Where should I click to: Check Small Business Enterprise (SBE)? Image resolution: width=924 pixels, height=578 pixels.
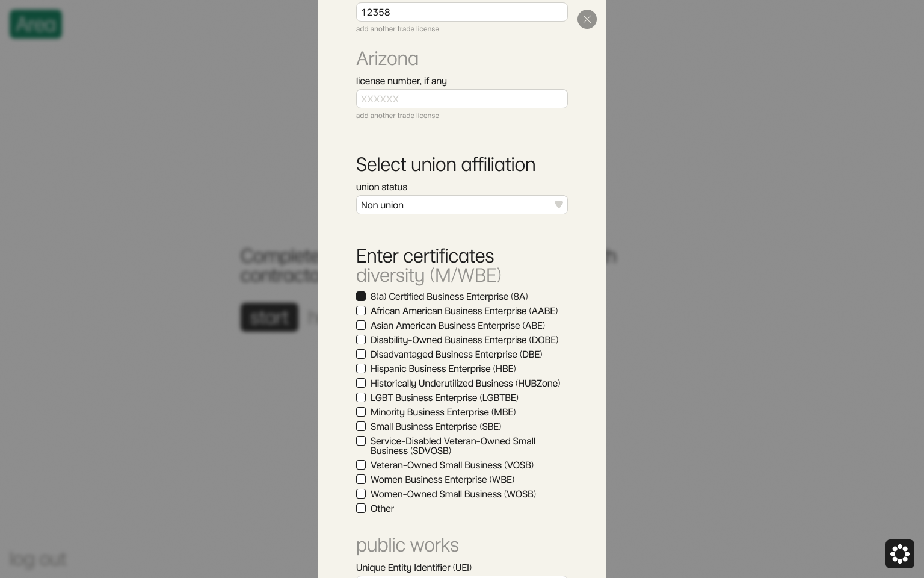pyautogui.click(x=361, y=426)
